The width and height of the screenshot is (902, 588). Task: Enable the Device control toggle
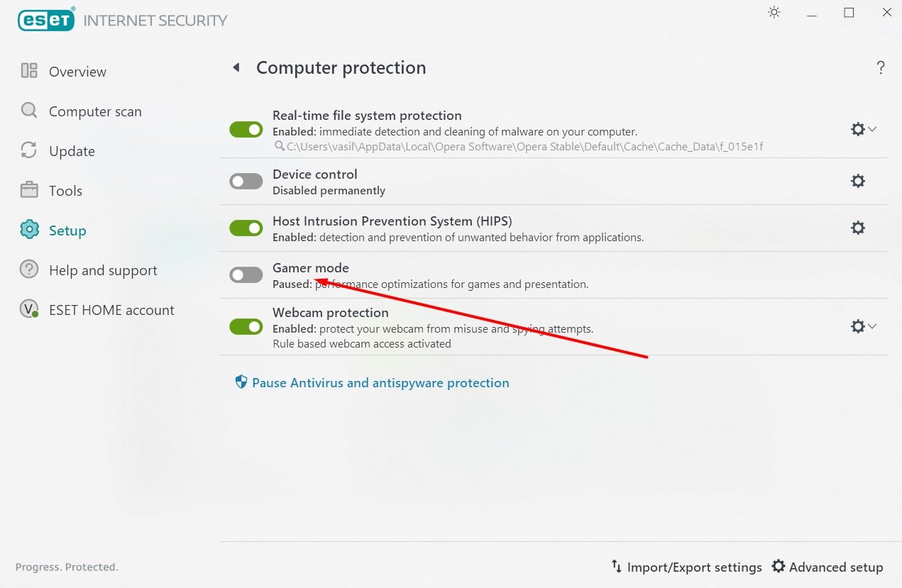click(246, 182)
